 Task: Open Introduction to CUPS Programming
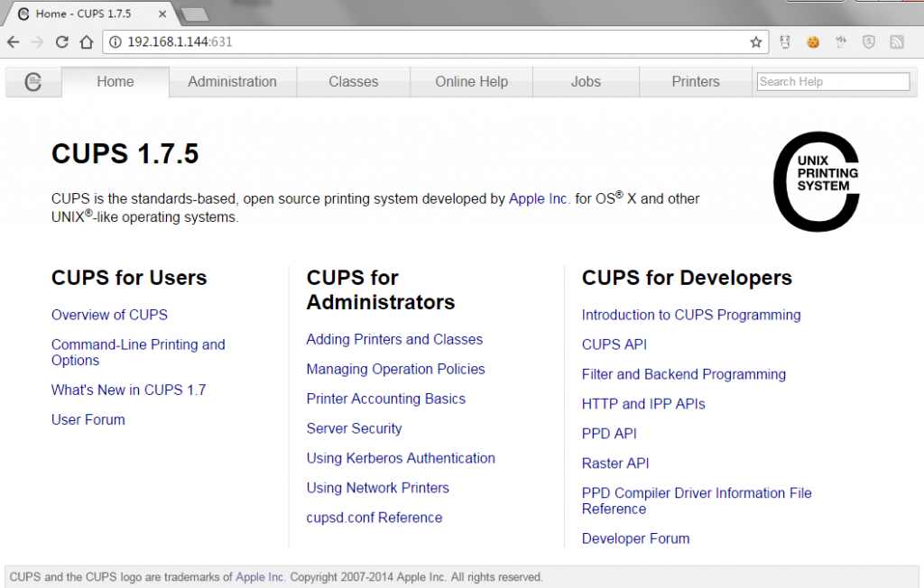point(691,316)
